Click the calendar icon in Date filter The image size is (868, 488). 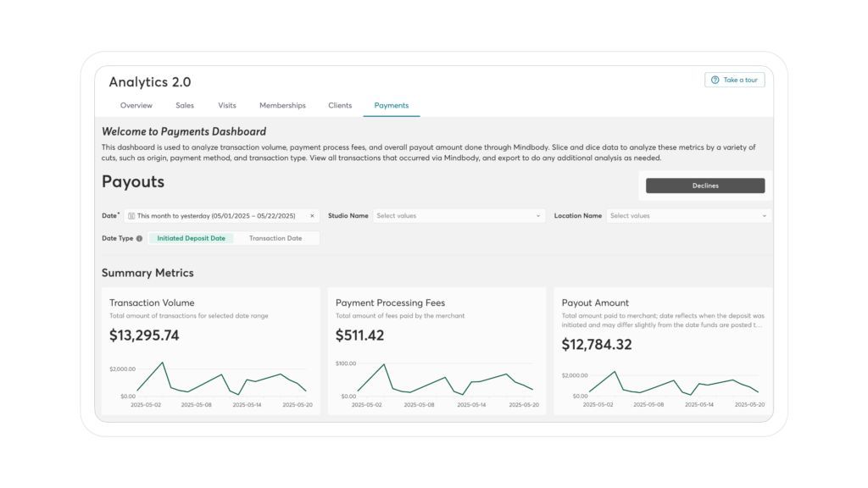point(131,216)
